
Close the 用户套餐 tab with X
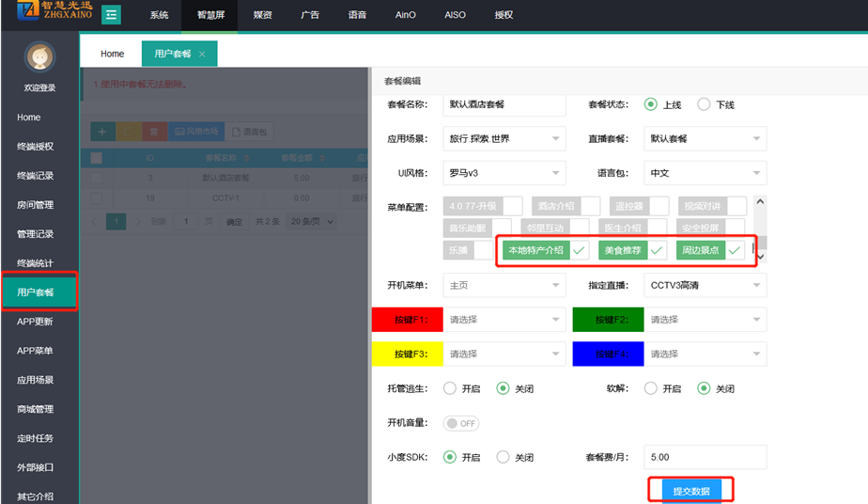202,55
